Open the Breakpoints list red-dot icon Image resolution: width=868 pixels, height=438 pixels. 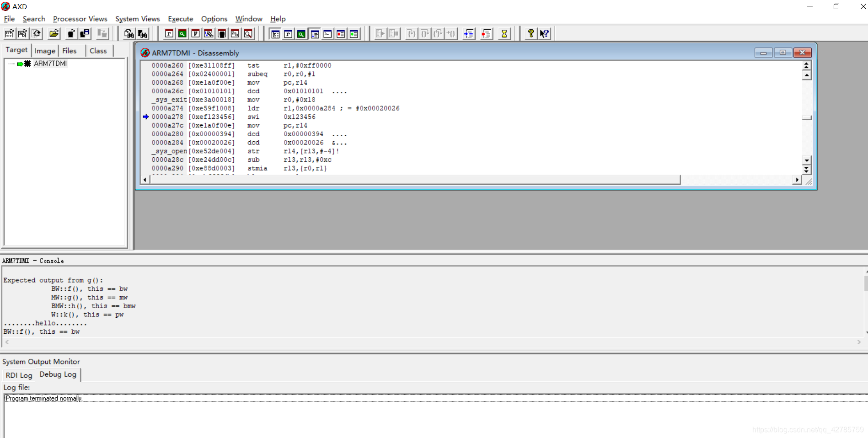pyautogui.click(x=341, y=34)
